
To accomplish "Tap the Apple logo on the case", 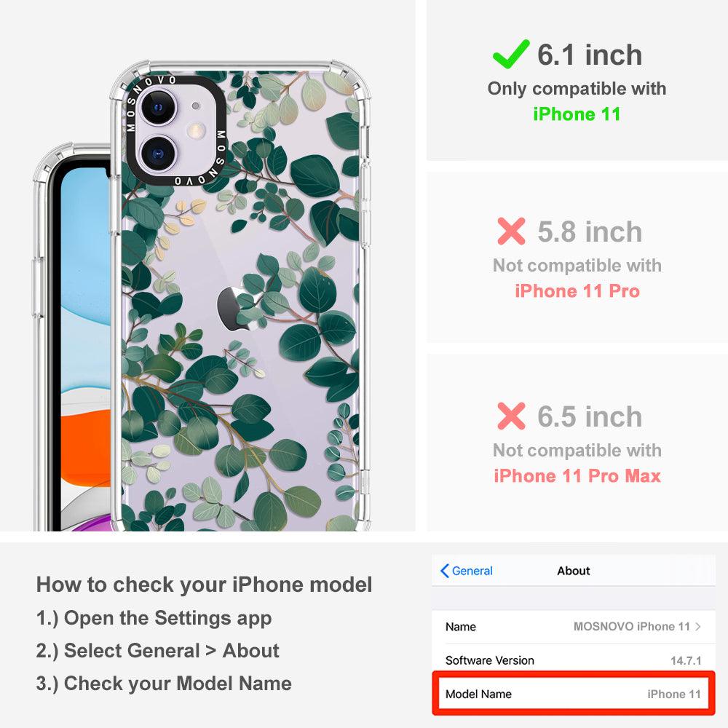I will click(234, 308).
